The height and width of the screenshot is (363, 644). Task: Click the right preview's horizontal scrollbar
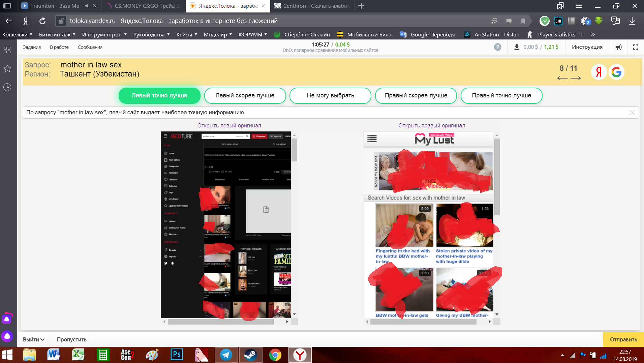click(x=423, y=322)
